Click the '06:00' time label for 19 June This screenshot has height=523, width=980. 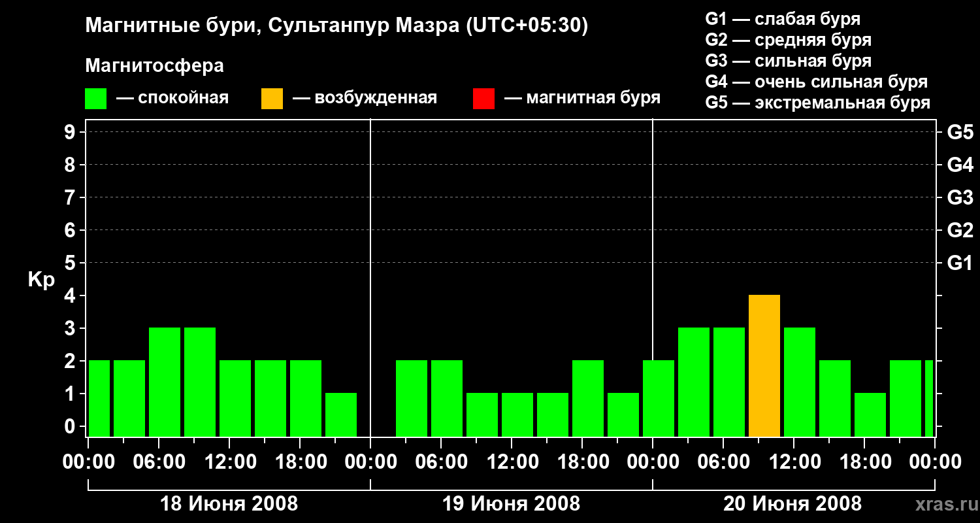click(441, 462)
